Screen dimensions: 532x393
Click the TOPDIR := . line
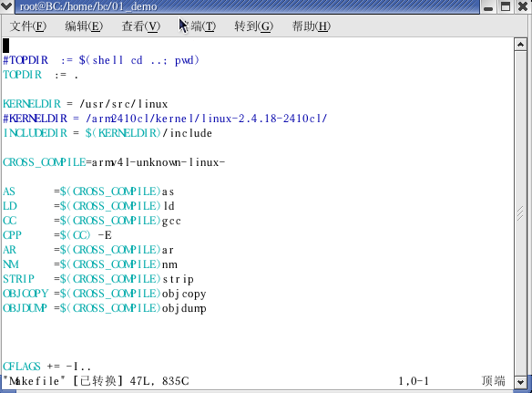pyautogui.click(x=41, y=75)
